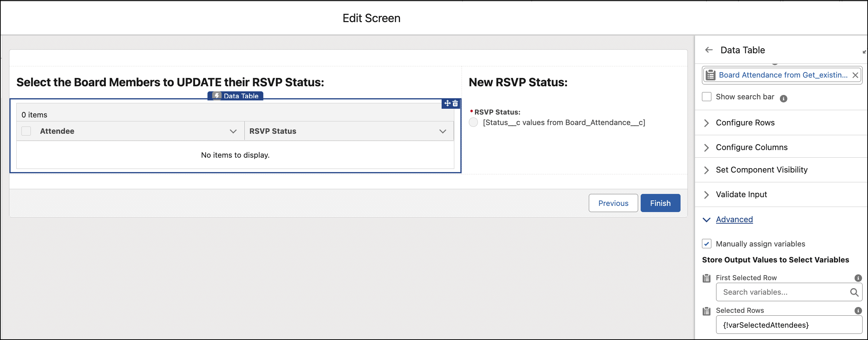Viewport: 868px width, 340px height.
Task: Enable the Show search bar checkbox
Action: 707,97
